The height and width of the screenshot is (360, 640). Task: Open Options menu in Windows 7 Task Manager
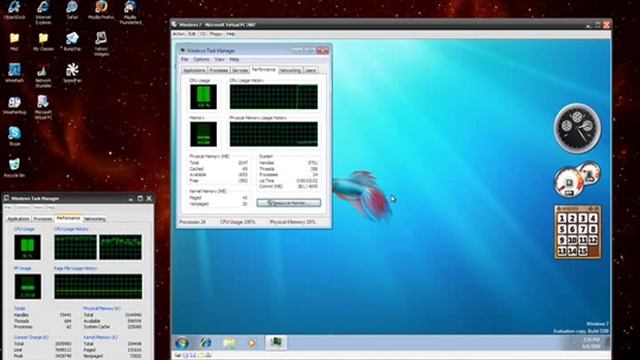(201, 60)
